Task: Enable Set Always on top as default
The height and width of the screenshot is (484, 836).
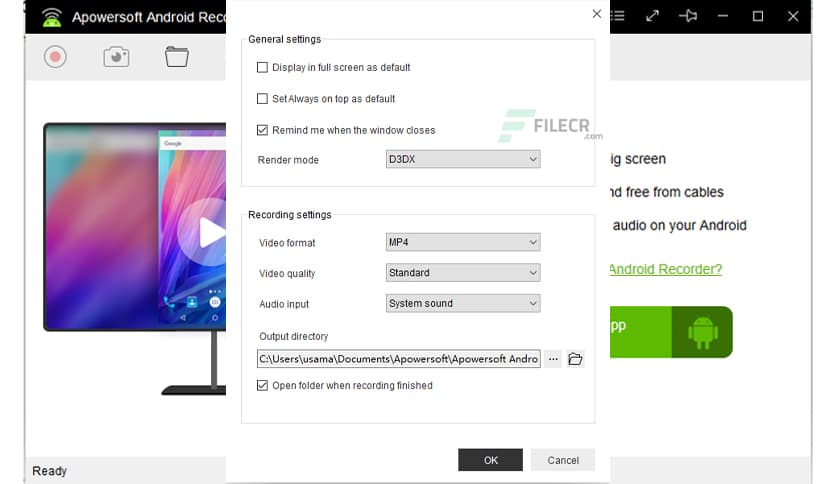Action: click(262, 99)
